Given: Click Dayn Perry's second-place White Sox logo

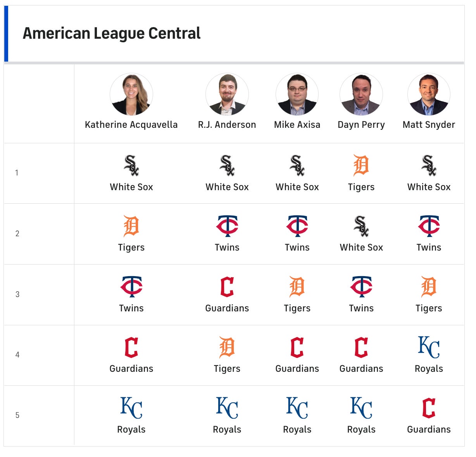Looking at the screenshot, I should (361, 226).
